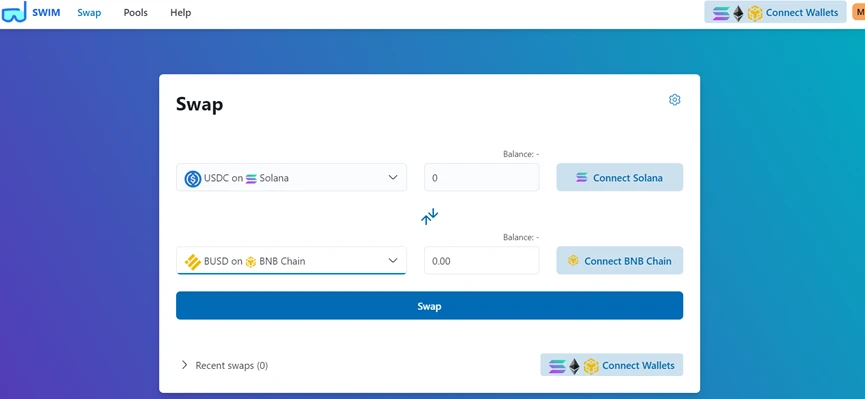Open swap settings via gear icon
This screenshot has height=399, width=865.
(674, 100)
